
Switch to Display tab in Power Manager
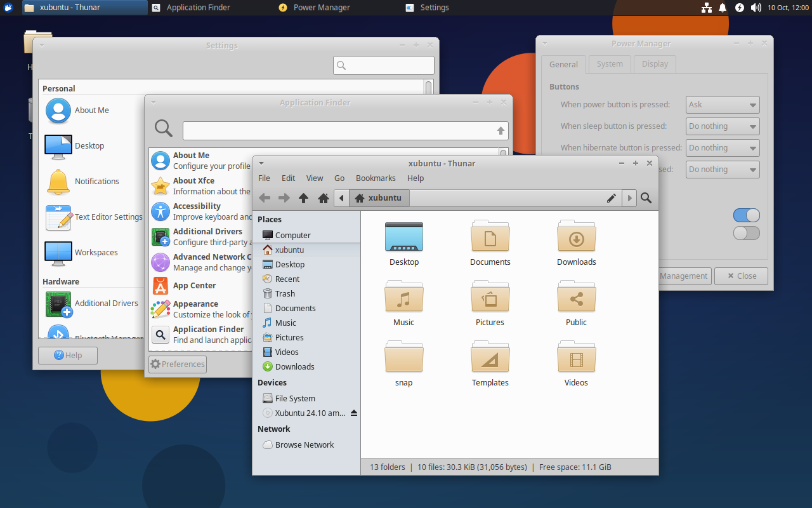click(655, 64)
